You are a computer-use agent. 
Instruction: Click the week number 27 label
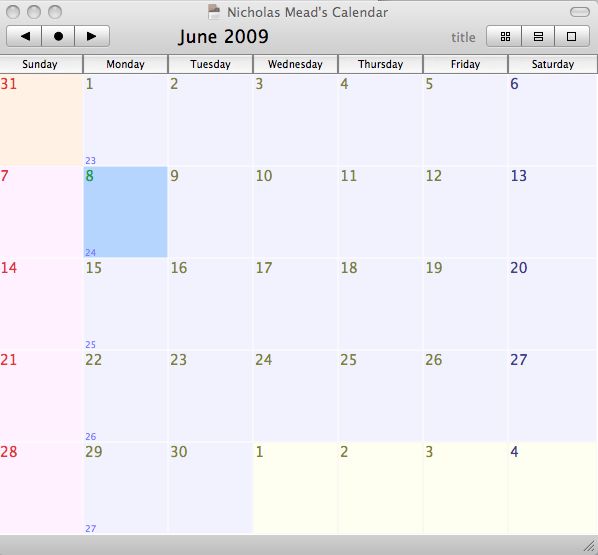[90, 528]
